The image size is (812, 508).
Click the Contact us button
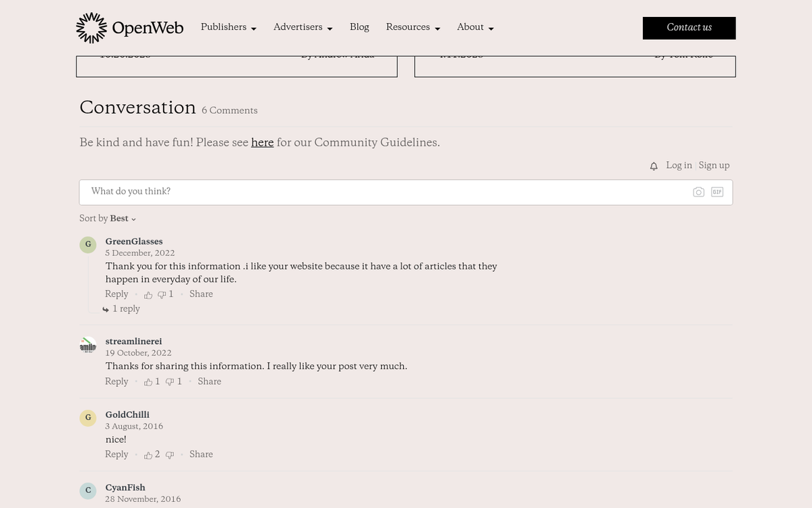(689, 28)
